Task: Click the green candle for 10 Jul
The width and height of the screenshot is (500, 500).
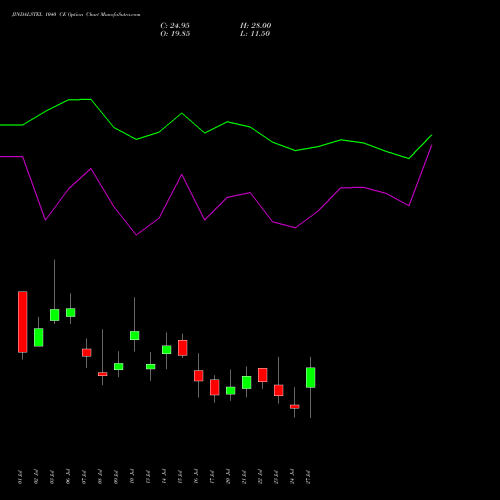Action: click(x=135, y=335)
